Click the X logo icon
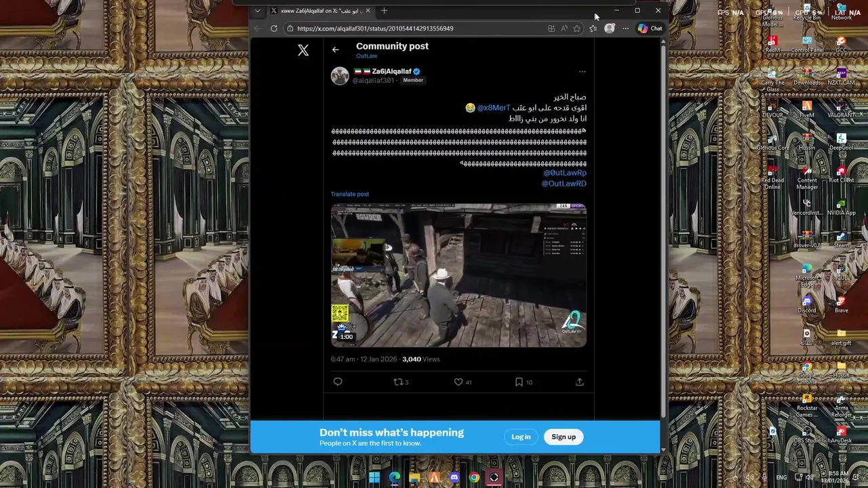Image resolution: width=868 pixels, height=488 pixels. (x=303, y=50)
